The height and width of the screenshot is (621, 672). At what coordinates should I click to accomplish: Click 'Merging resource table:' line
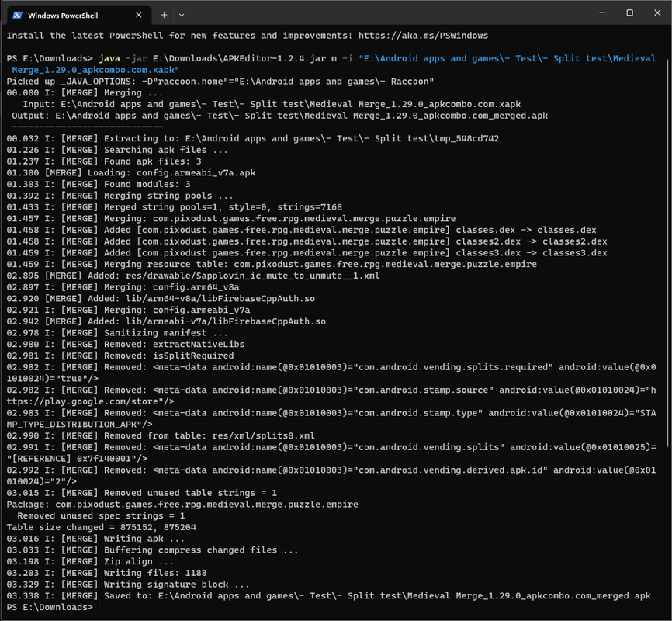272,264
